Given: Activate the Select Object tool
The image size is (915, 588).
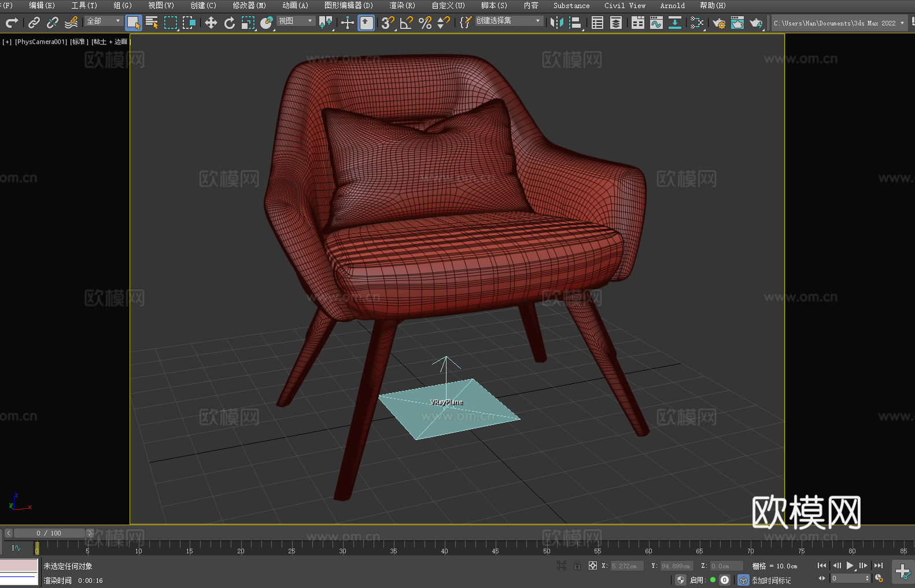Looking at the screenshot, I should coord(134,23).
